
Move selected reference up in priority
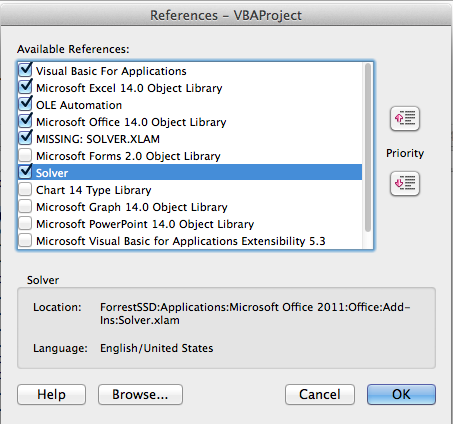pos(405,118)
